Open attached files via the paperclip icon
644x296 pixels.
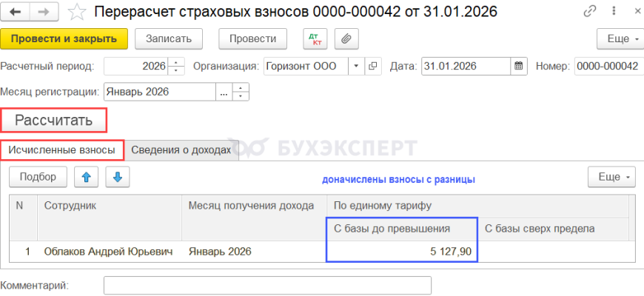coord(346,38)
